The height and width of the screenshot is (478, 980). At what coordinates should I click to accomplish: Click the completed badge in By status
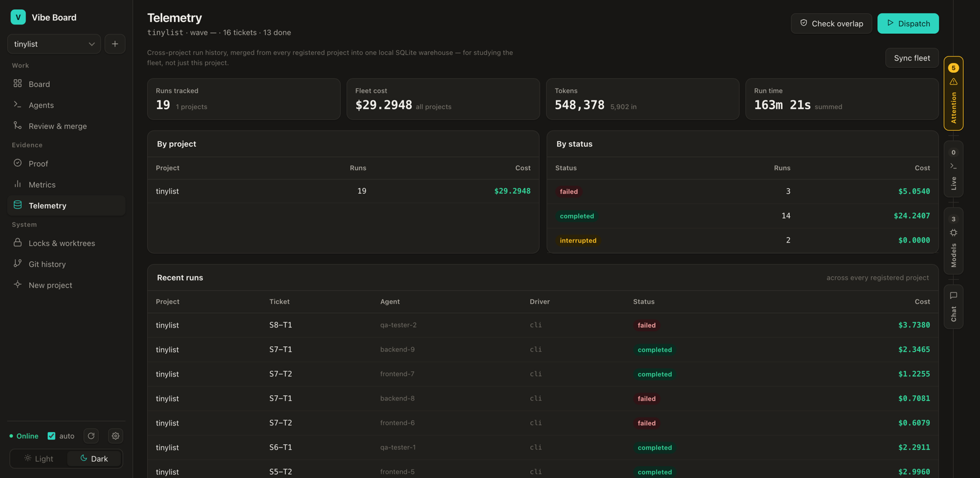577,216
